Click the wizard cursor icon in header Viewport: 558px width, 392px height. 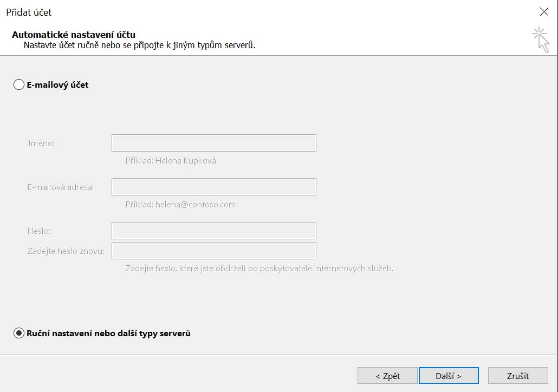pos(541,40)
